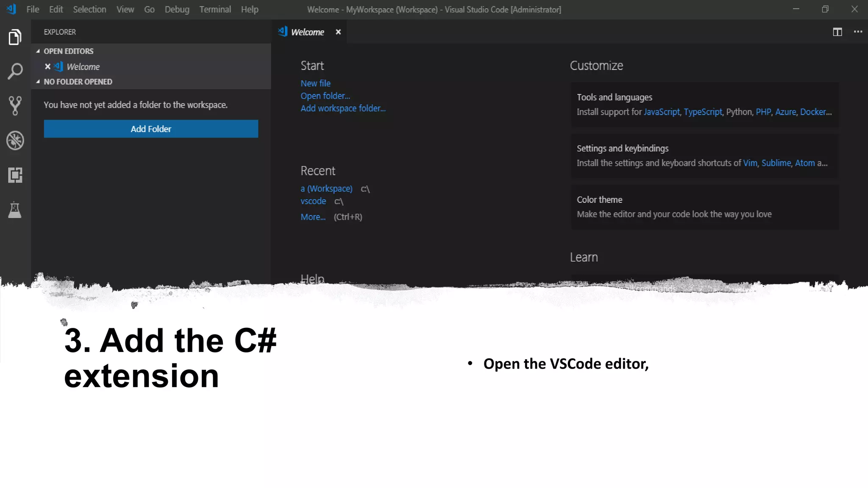The height and width of the screenshot is (488, 868).
Task: Close the Welcome tab with its X
Action: point(338,32)
